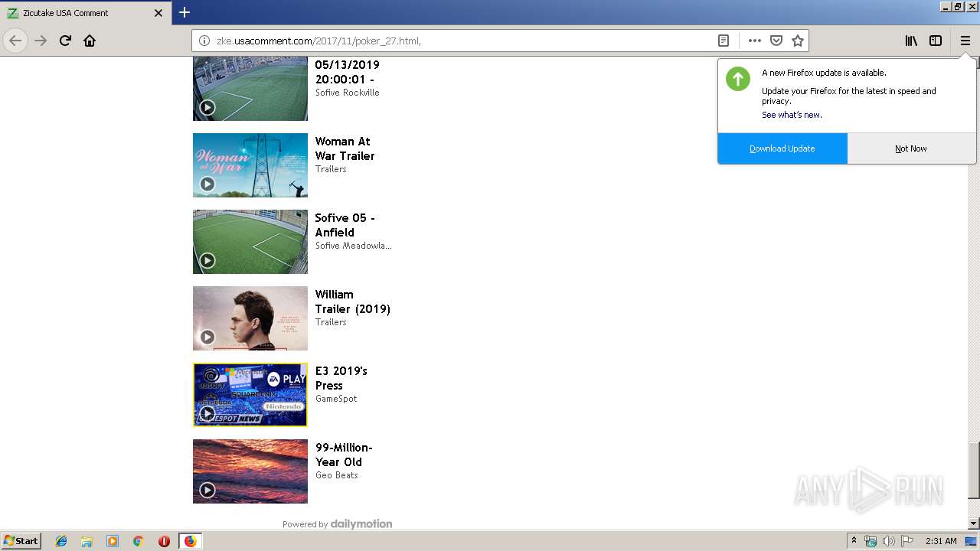Open the Firefox home page
Viewport: 980px width, 551px height.
click(90, 41)
